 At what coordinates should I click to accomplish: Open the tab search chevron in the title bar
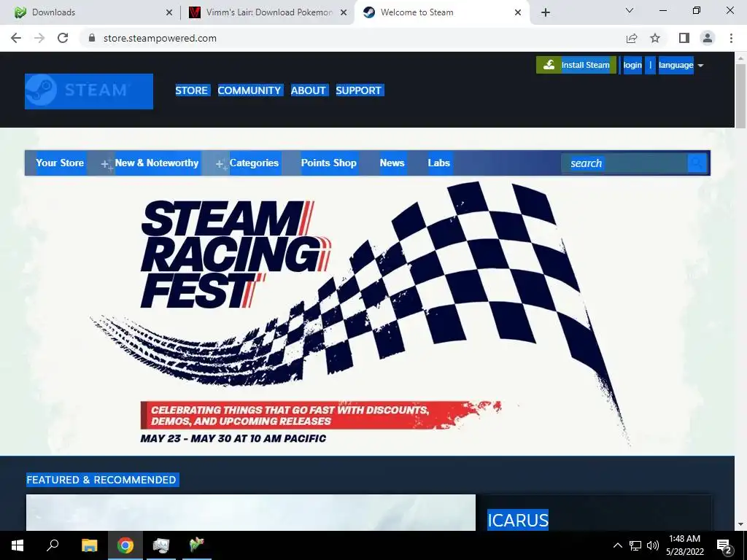click(630, 10)
